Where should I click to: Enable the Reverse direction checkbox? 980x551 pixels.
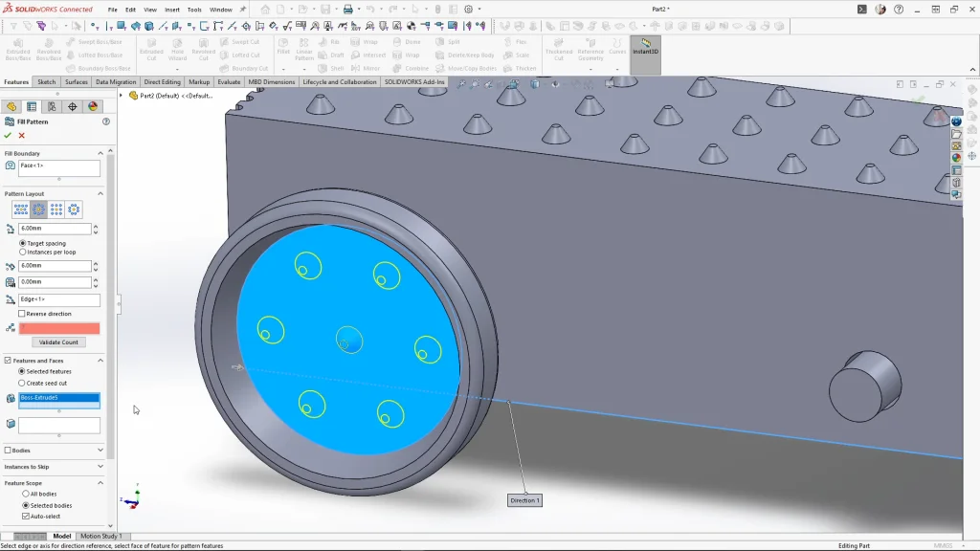tap(22, 314)
